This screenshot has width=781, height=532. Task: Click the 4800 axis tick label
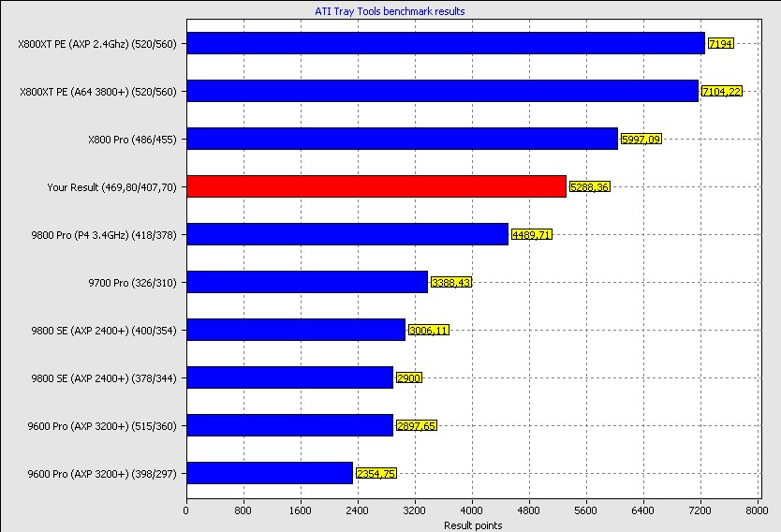pyautogui.click(x=529, y=510)
